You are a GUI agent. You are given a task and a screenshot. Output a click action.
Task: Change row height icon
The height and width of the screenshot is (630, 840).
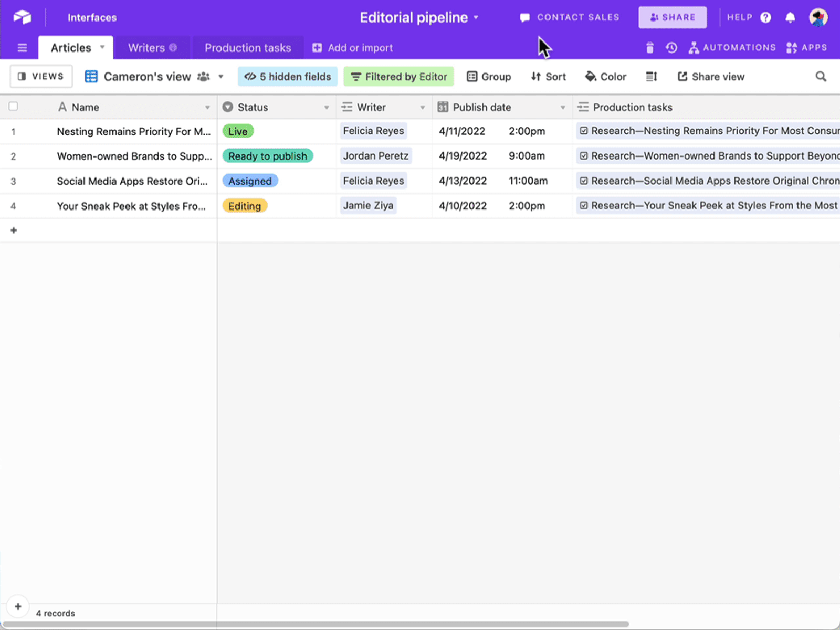(x=651, y=77)
